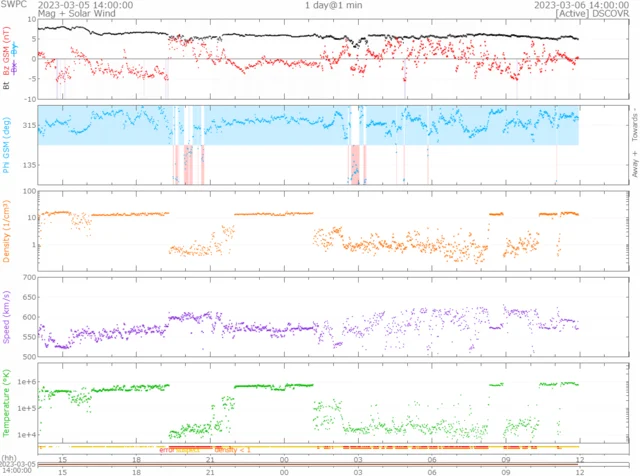
Task: Click the 'density < 1' flag legend
Action: click(232, 450)
